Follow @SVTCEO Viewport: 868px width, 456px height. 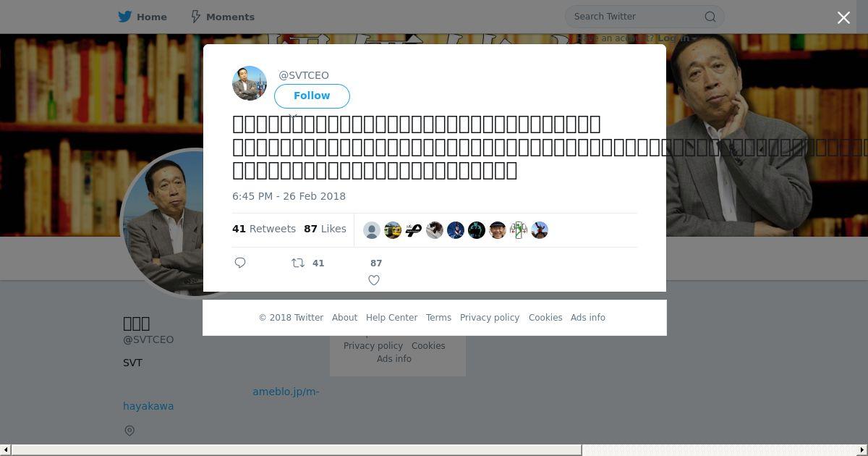click(312, 96)
